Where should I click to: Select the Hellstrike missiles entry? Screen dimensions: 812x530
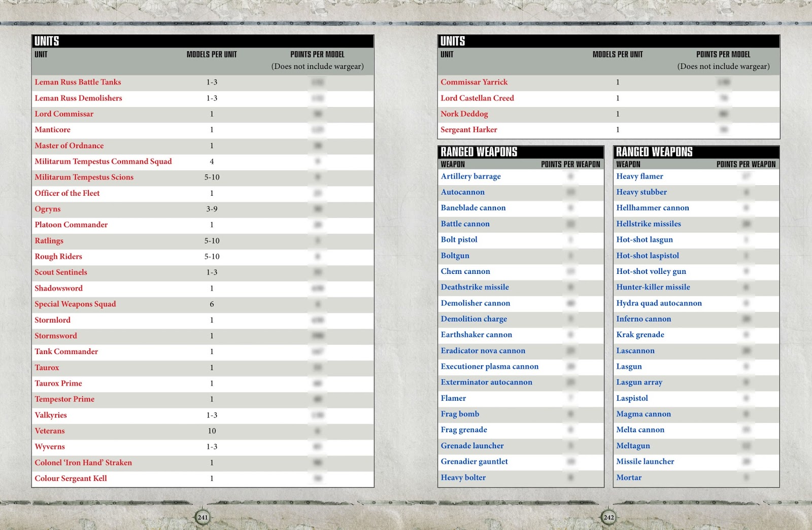652,224
